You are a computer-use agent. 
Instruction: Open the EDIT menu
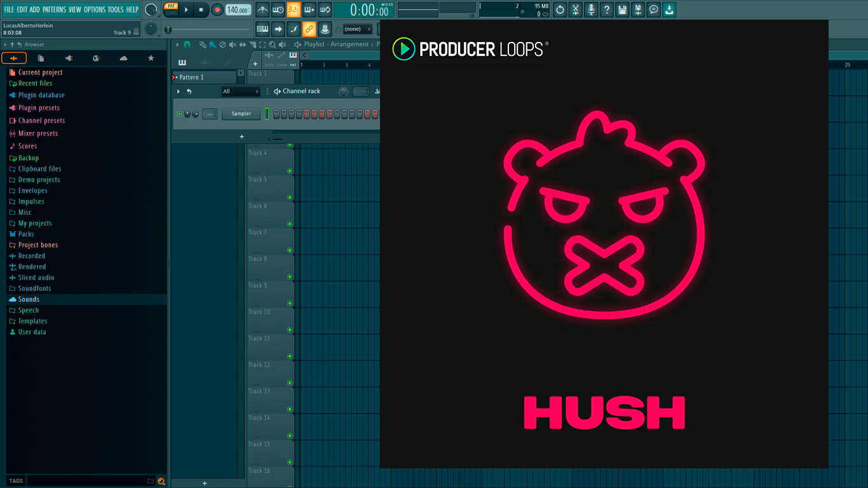click(22, 10)
